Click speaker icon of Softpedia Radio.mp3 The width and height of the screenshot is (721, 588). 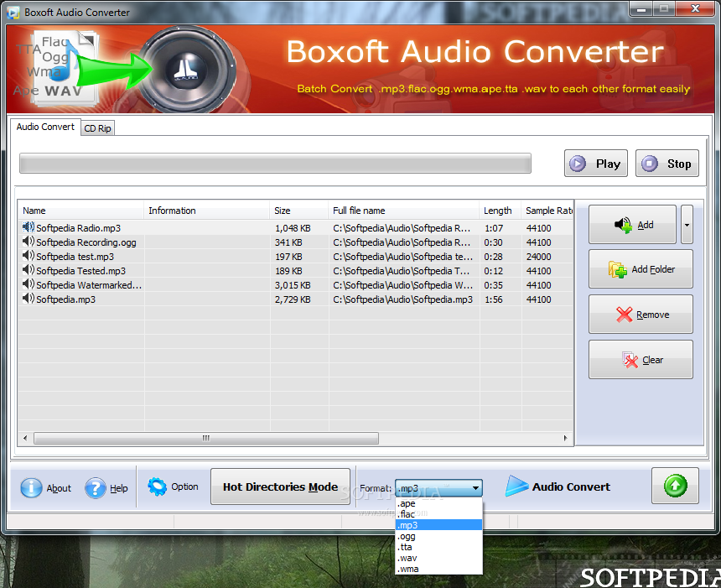(x=28, y=226)
